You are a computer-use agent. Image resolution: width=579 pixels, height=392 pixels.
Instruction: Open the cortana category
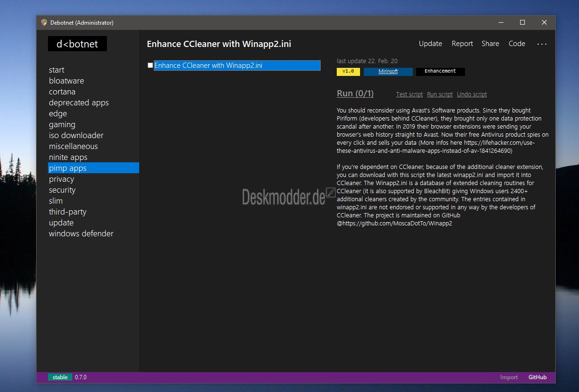pyautogui.click(x=62, y=92)
